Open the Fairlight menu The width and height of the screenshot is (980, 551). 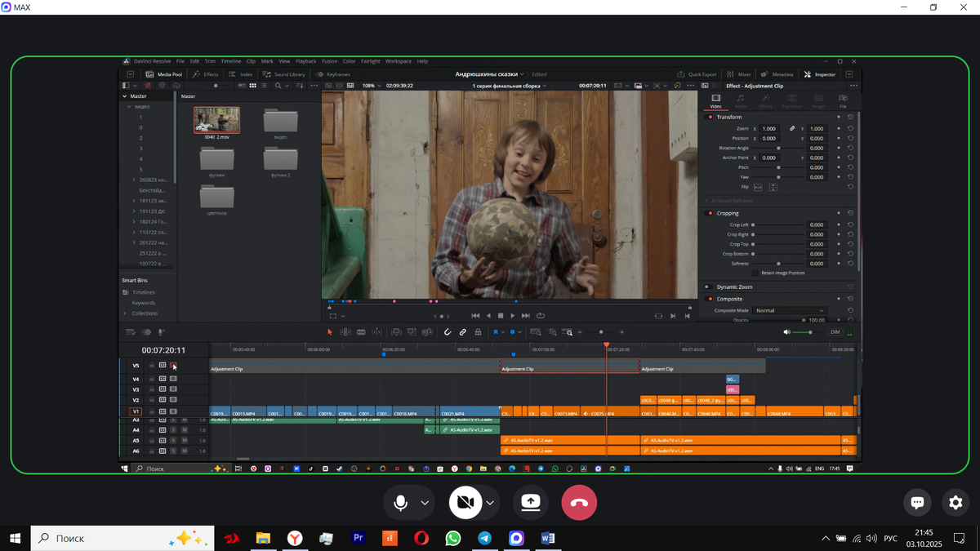tap(370, 61)
